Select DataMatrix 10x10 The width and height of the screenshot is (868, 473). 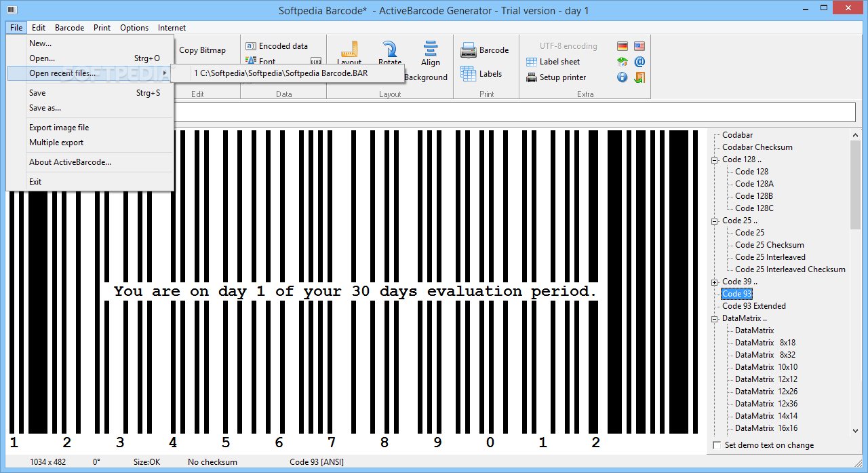pyautogui.click(x=766, y=367)
